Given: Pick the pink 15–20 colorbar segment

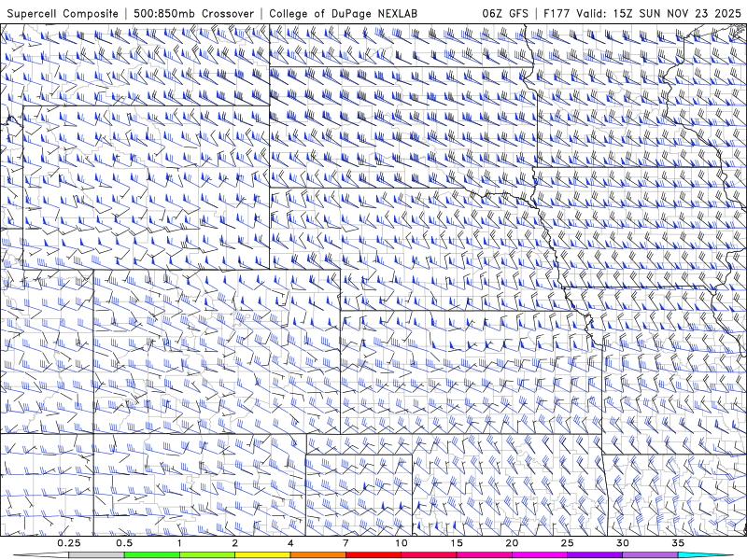Looking at the screenshot, I should (x=484, y=555).
